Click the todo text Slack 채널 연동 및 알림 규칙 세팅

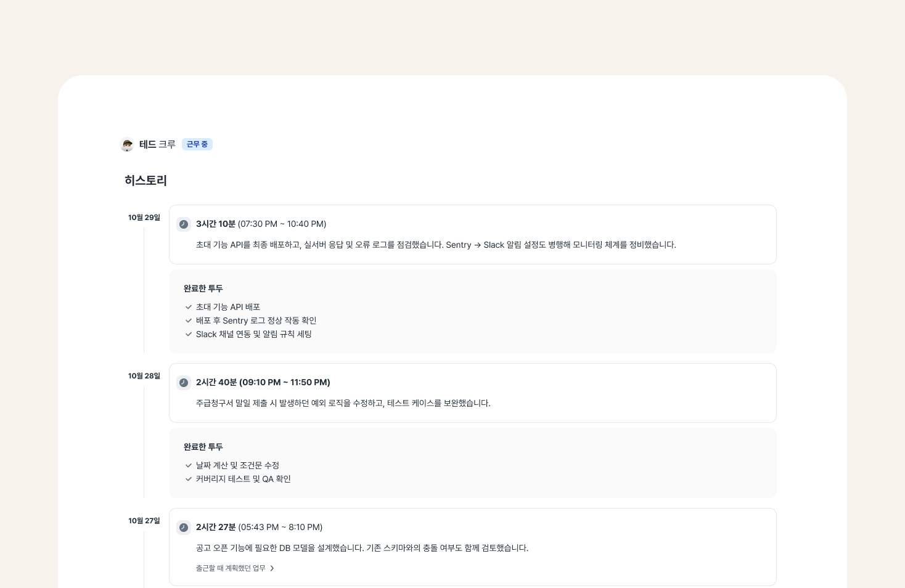[254, 334]
